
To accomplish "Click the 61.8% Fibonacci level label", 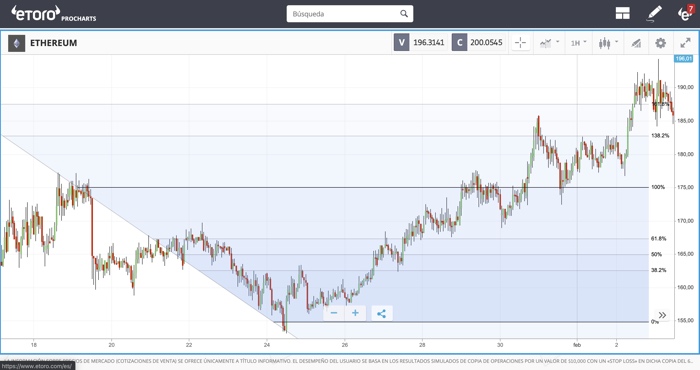I will [658, 239].
